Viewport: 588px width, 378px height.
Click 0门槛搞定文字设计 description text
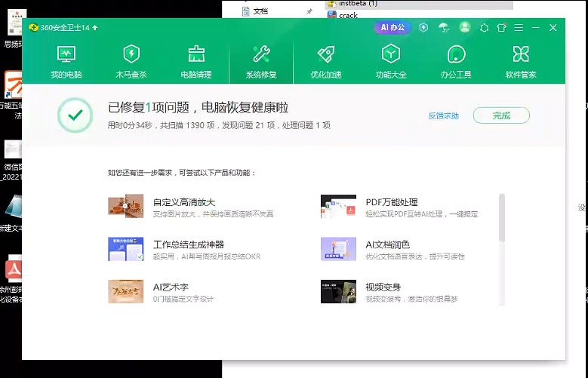[183, 299]
